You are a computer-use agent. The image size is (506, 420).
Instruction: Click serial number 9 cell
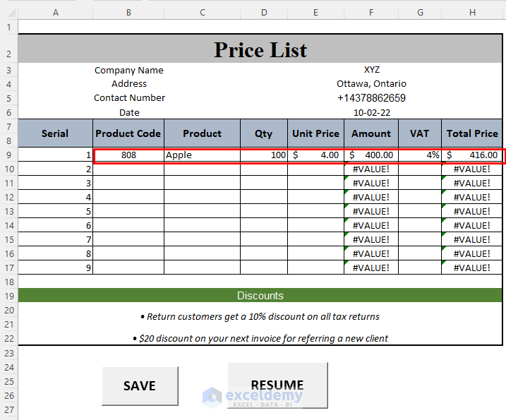pos(55,268)
